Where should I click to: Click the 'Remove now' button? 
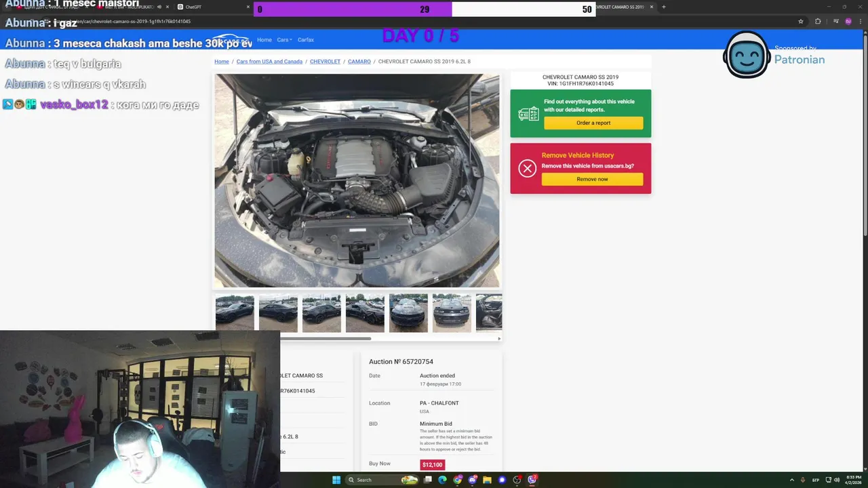(x=592, y=179)
